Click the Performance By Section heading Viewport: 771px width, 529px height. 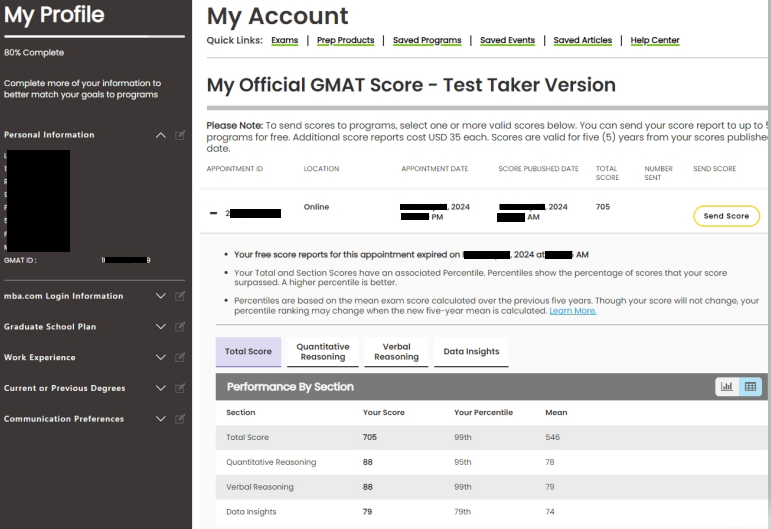(290, 387)
